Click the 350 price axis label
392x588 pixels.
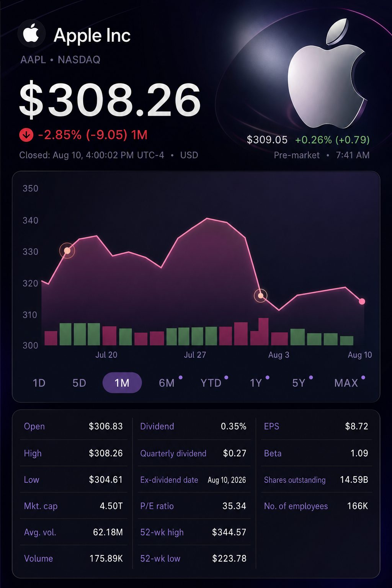tap(31, 188)
